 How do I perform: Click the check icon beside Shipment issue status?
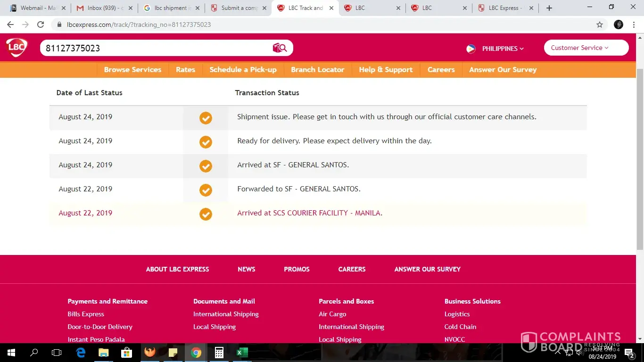[206, 118]
